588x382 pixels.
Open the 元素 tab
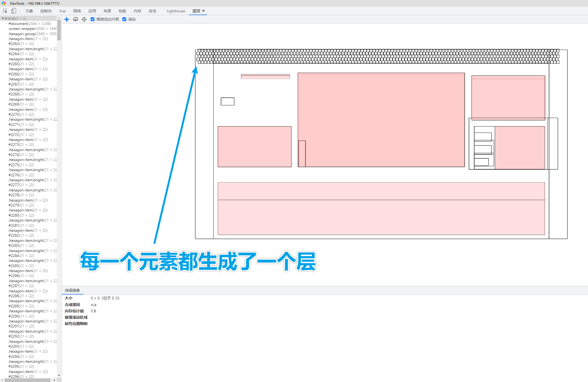[29, 11]
